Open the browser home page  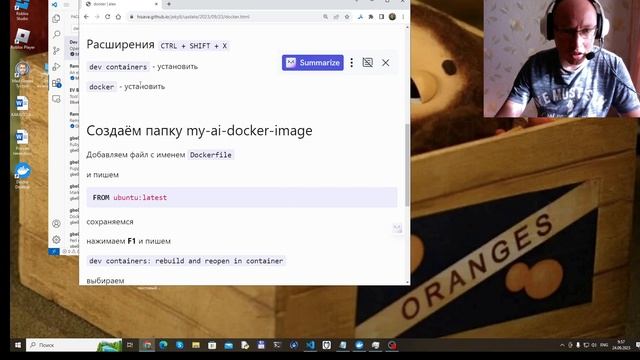point(118,17)
